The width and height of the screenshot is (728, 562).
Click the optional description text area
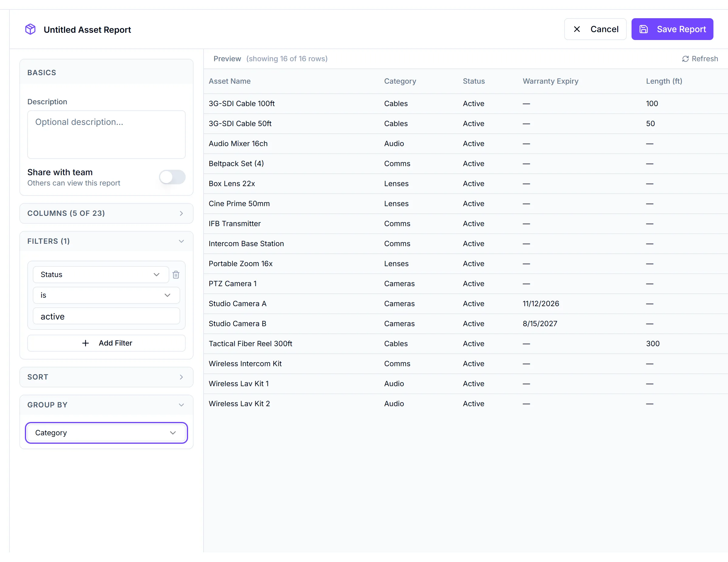(x=106, y=135)
